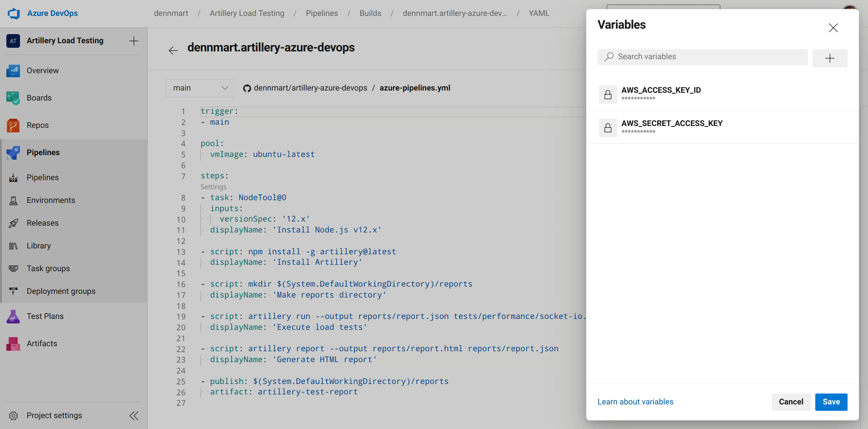The height and width of the screenshot is (429, 868).
Task: Open the Repos sidebar icon
Action: (x=13, y=125)
